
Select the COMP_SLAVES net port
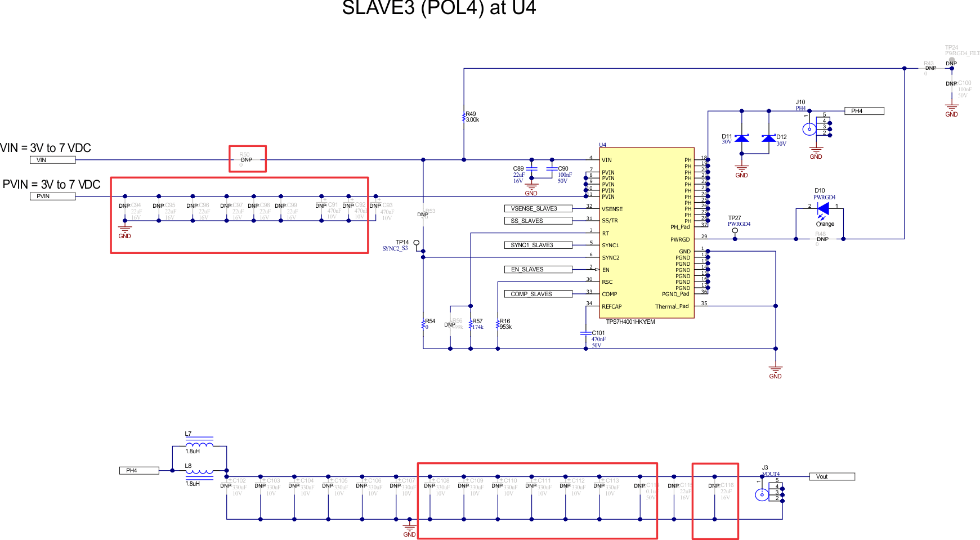pyautogui.click(x=538, y=294)
